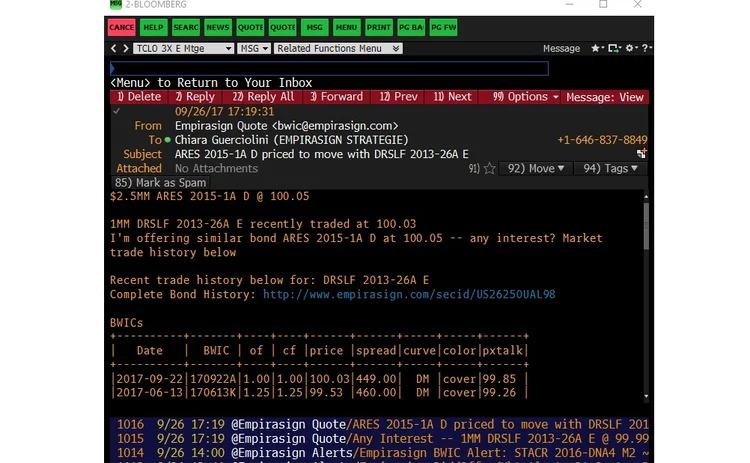
Task: Click price cell 100.03
Action: [x=330, y=379]
